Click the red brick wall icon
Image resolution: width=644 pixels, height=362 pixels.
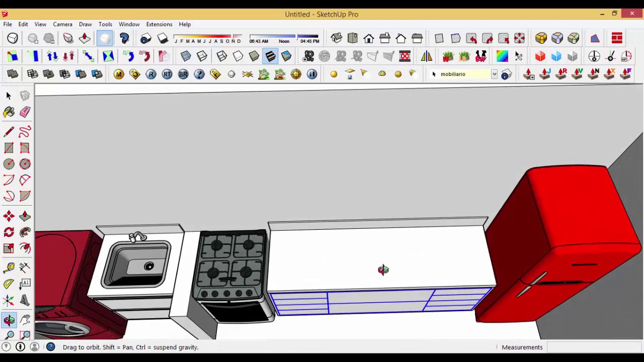[617, 38]
